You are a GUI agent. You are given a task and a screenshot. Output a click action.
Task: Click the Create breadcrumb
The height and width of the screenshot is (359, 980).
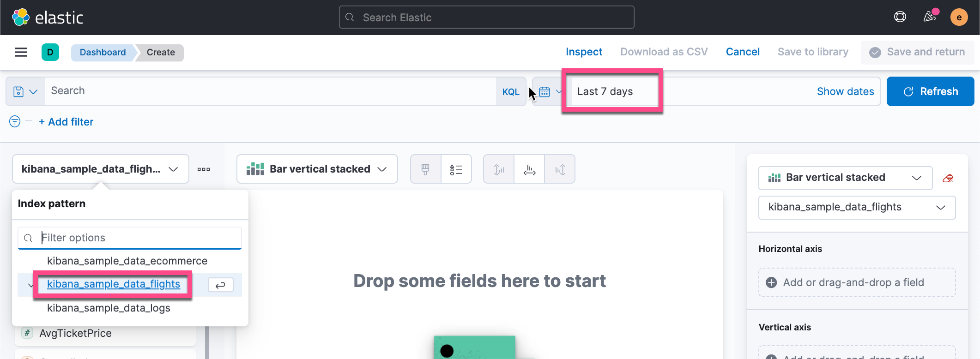pos(161,52)
